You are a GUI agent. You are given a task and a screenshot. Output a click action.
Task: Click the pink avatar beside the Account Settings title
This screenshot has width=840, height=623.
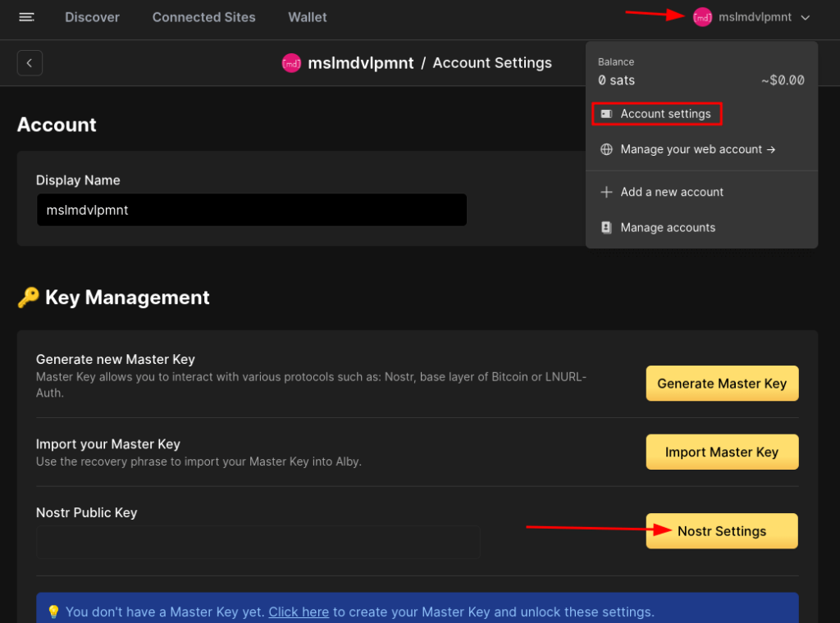(291, 63)
